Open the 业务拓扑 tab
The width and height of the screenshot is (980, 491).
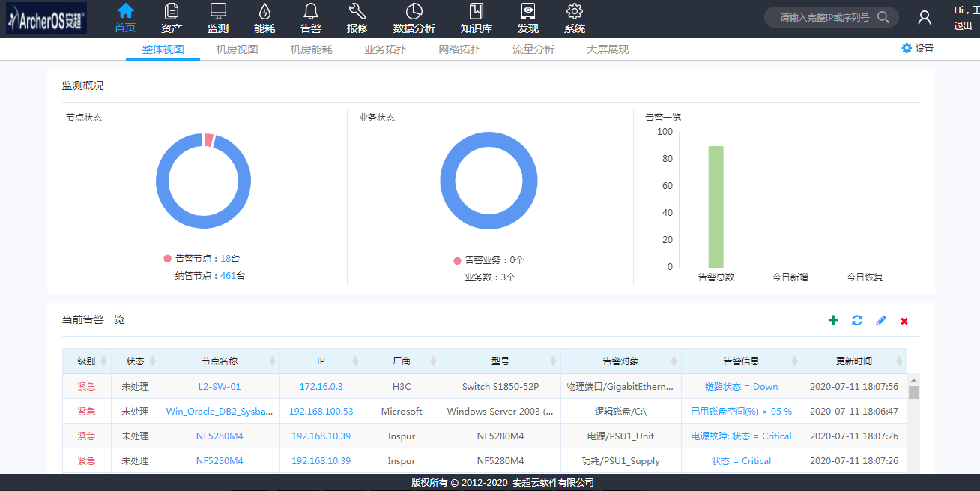click(x=385, y=48)
